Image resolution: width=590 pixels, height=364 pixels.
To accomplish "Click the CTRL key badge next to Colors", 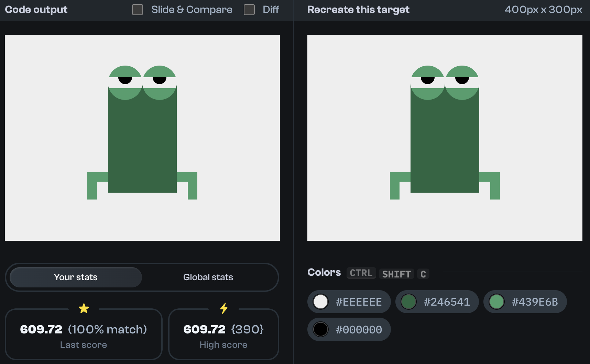I will click(361, 273).
